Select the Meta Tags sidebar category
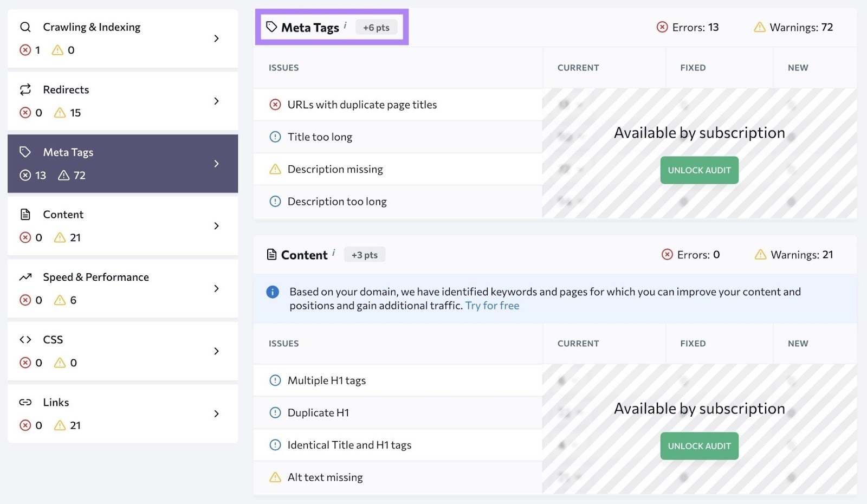The width and height of the screenshot is (867, 504). [122, 164]
